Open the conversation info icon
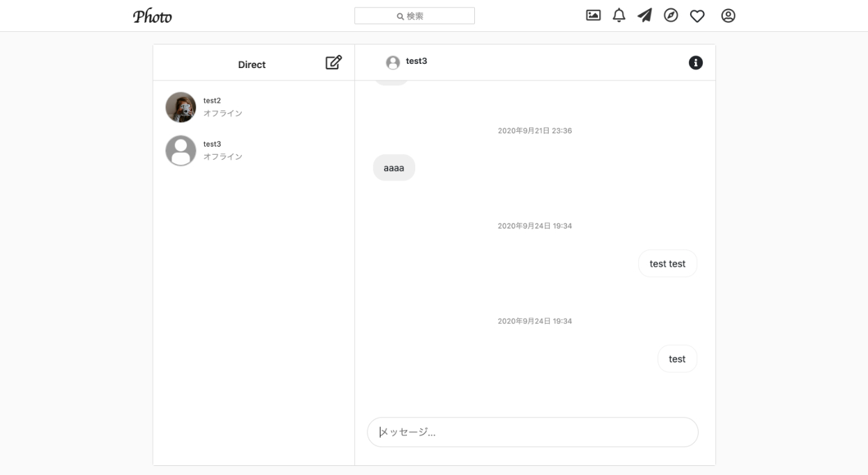This screenshot has width=868, height=475. 695,63
